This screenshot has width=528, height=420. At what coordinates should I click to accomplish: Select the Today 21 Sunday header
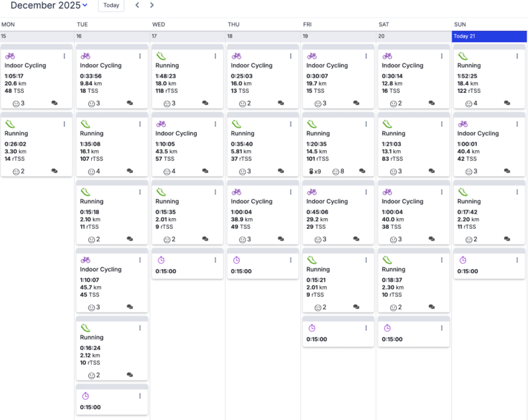[x=489, y=36]
